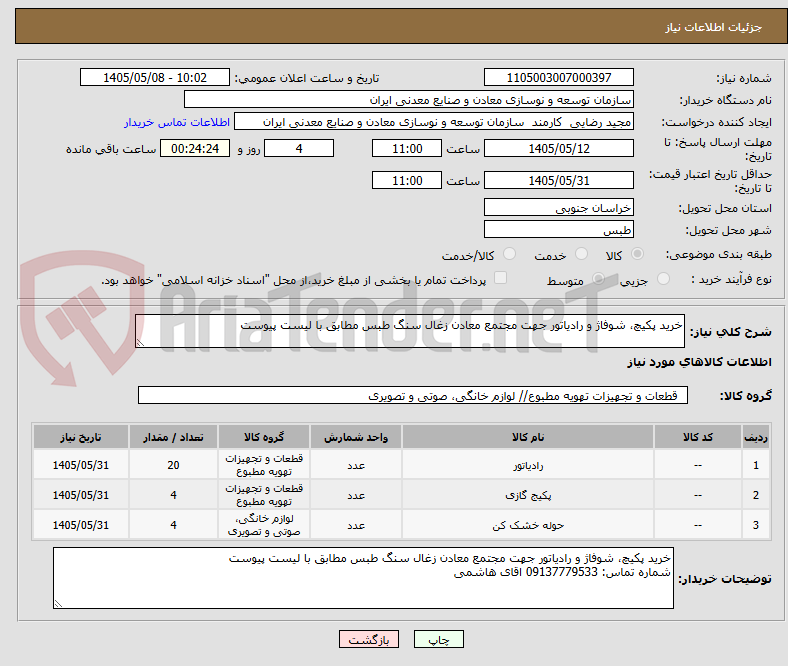Click the request number field 1105003007000397

[x=559, y=77]
